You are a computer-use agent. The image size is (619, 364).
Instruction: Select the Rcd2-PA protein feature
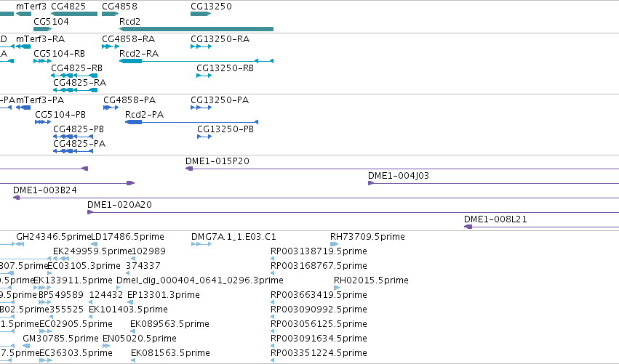click(x=191, y=122)
